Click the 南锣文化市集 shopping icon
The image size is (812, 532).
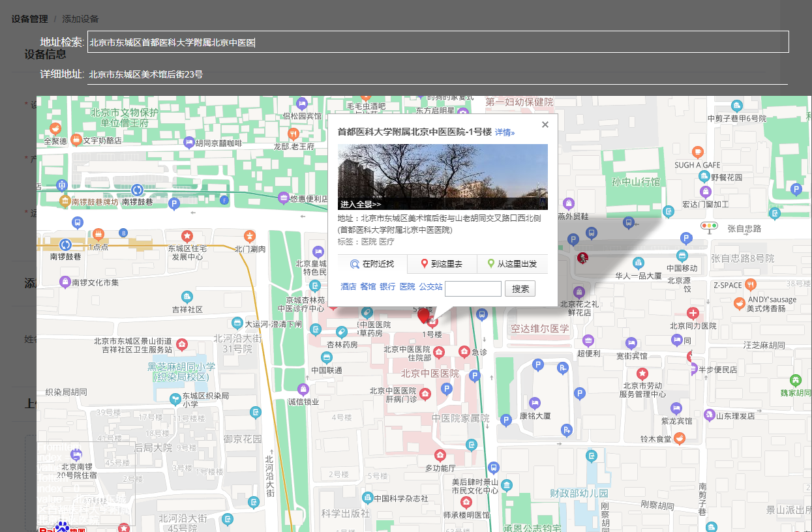[65, 282]
